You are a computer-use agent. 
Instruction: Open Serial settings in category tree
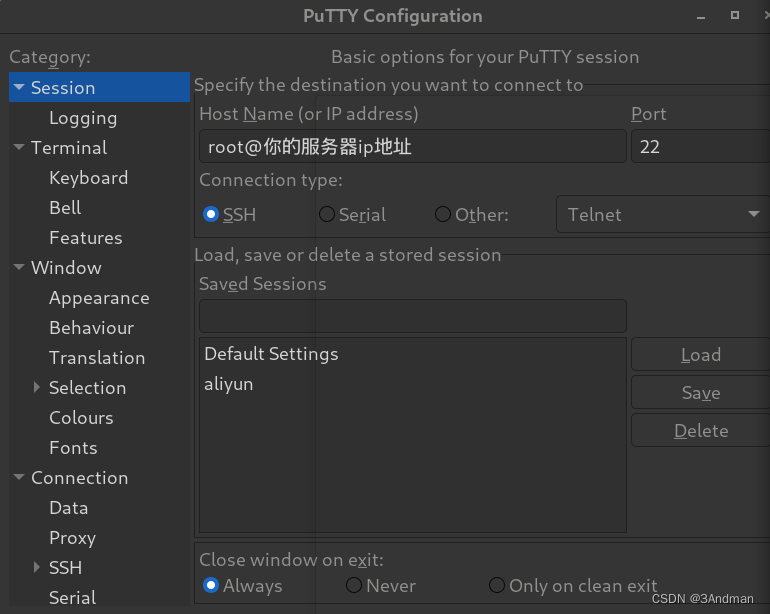pyautogui.click(x=73, y=598)
